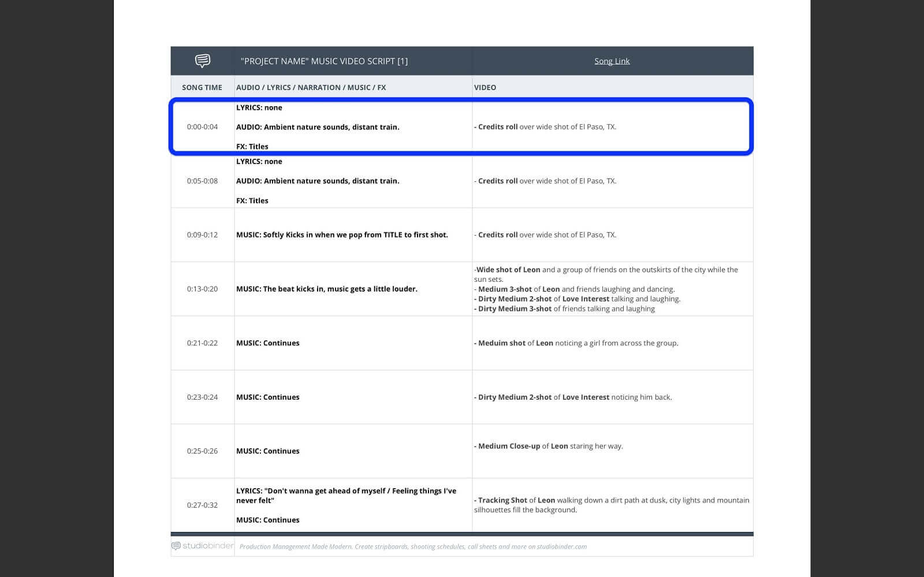Select the 0:09-0:12 time cell

click(202, 235)
